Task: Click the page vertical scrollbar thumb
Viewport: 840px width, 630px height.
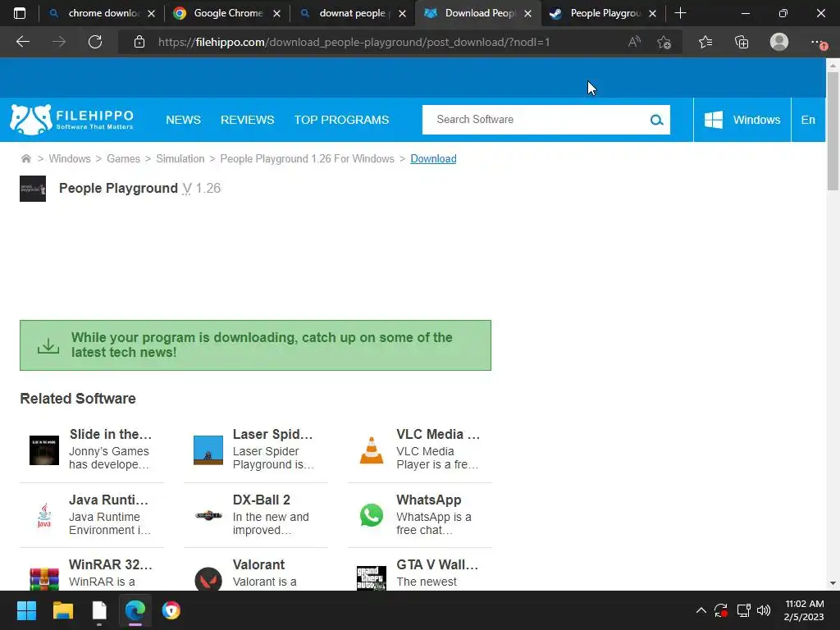Action: 833,131
